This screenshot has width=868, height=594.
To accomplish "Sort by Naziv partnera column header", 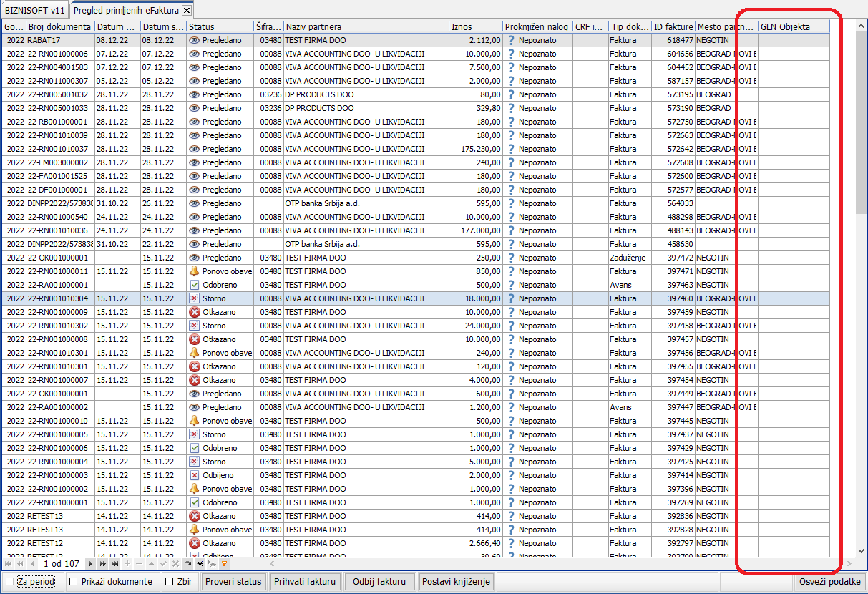I will point(366,26).
